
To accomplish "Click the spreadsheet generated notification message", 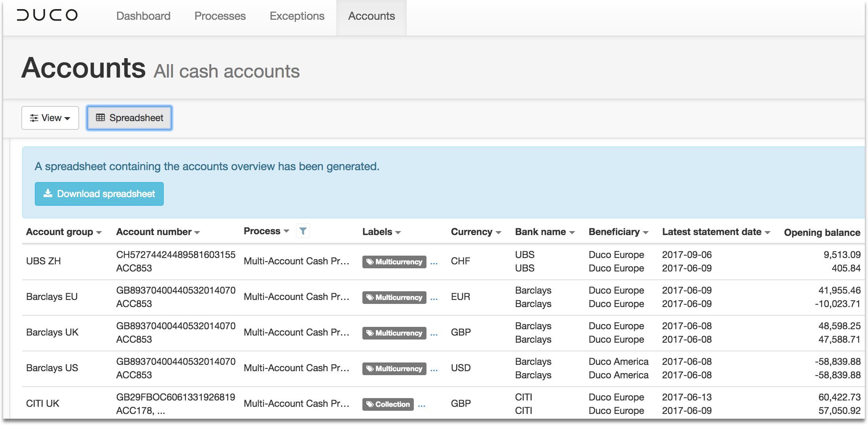I will pos(207,167).
